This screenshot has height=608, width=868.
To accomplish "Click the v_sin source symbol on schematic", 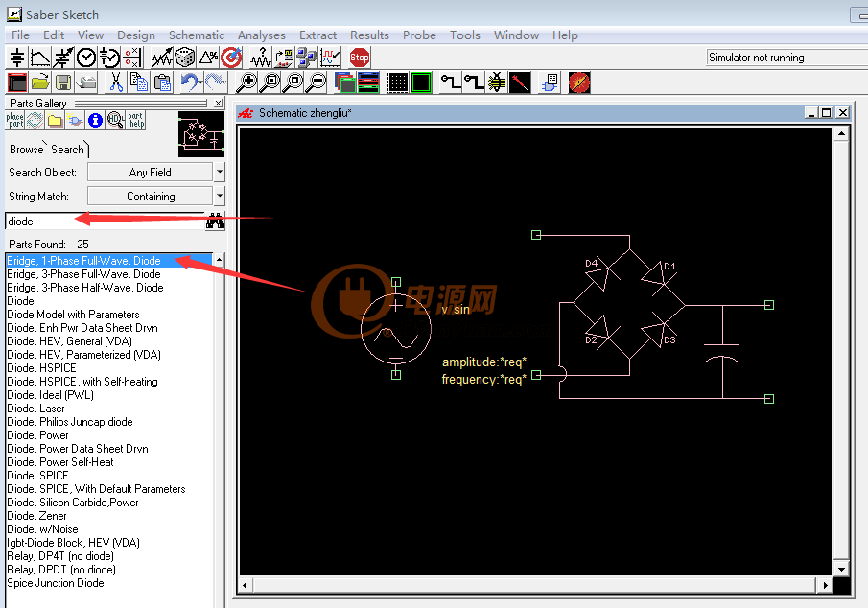I will tap(396, 329).
